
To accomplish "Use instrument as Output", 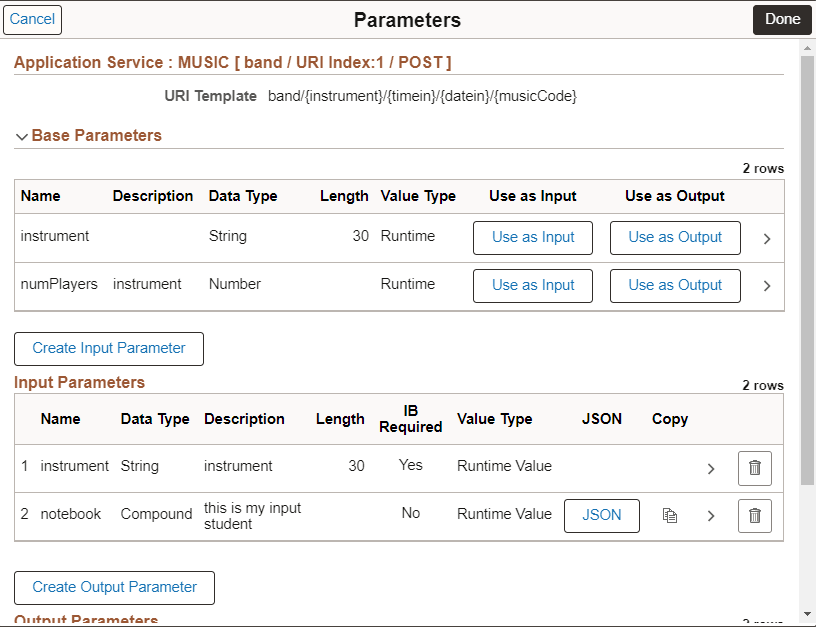I will [x=675, y=237].
